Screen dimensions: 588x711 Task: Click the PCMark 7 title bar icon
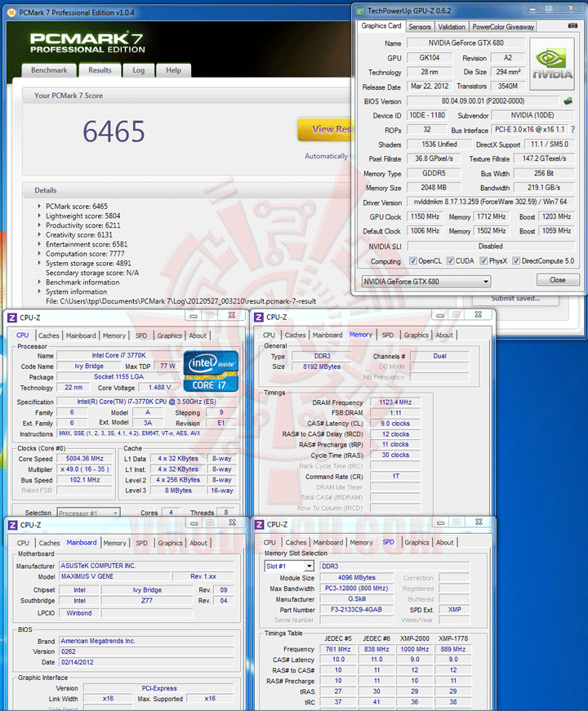pos(12,13)
